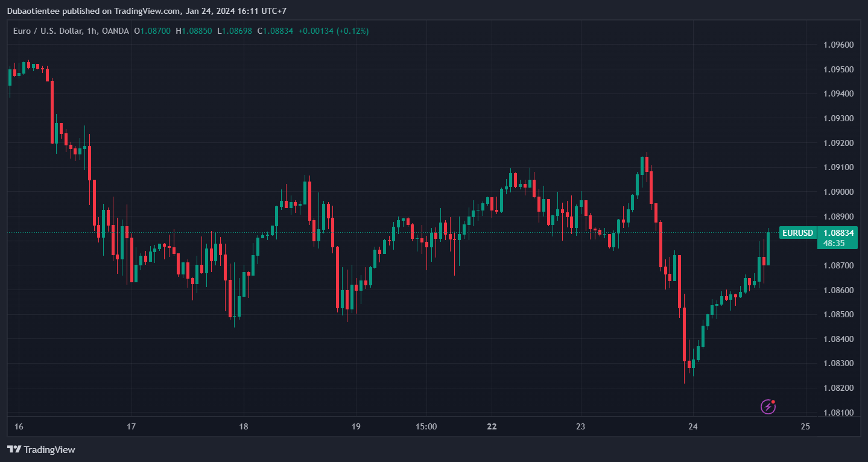Image resolution: width=868 pixels, height=462 pixels.
Task: Click the purple lightning bolt icon
Action: tap(768, 407)
